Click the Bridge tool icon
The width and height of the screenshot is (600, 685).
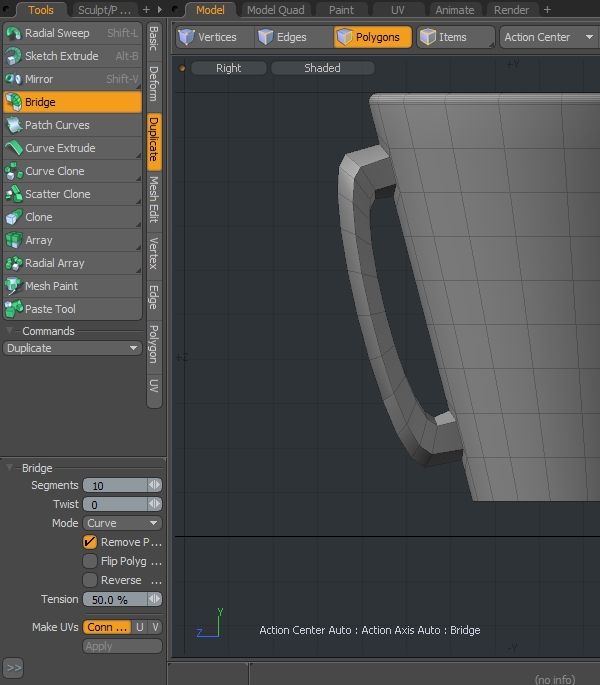(14, 102)
